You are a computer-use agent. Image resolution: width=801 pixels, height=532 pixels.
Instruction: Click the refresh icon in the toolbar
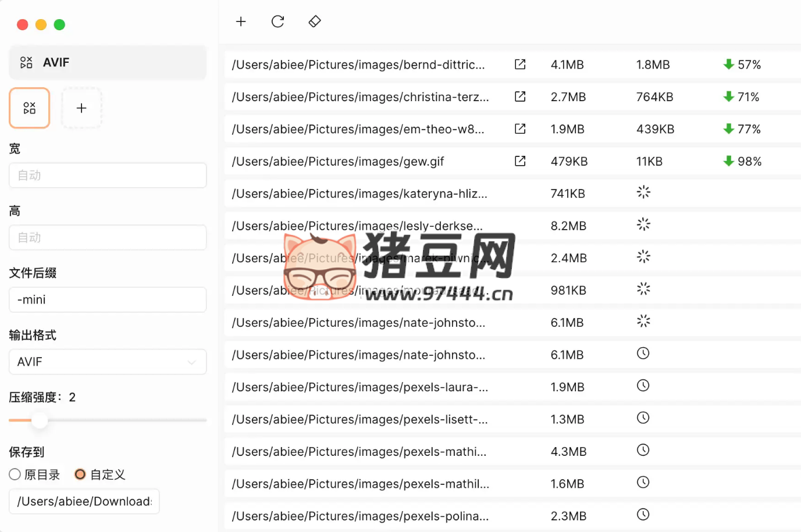[277, 22]
